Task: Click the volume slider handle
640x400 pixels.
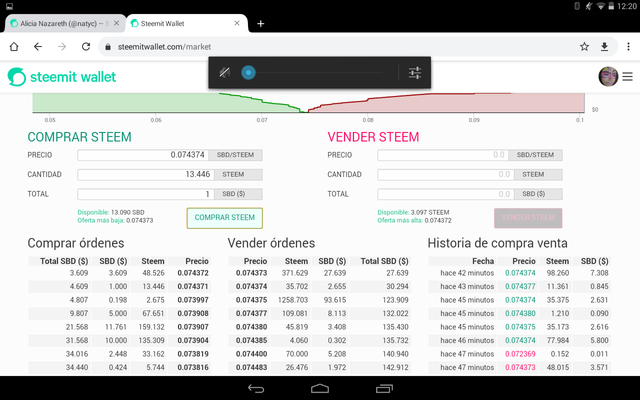Action: tap(248, 73)
